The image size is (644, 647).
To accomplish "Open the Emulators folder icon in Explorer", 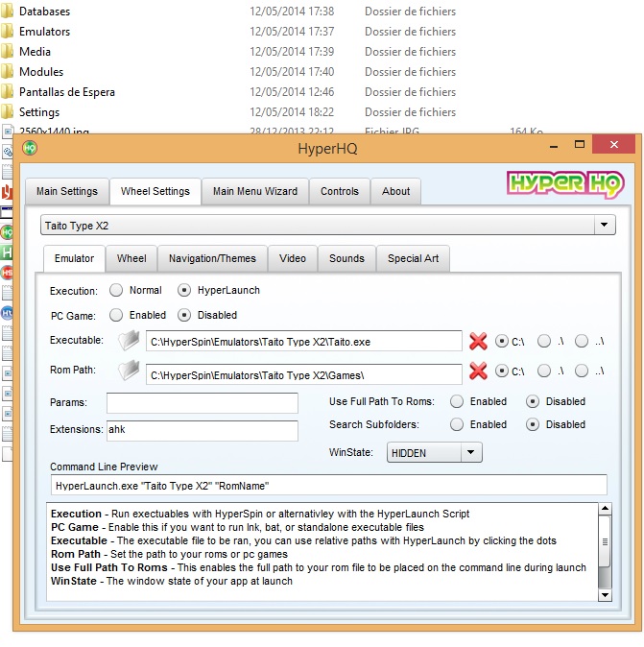I will 7,32.
